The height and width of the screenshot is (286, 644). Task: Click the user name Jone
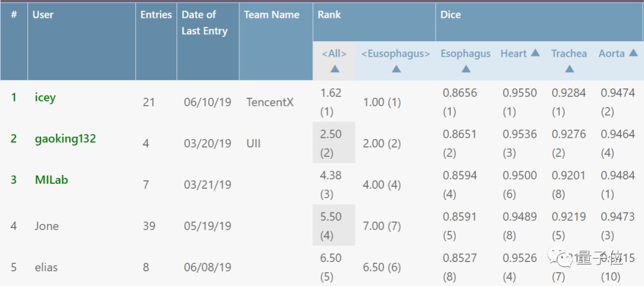pyautogui.click(x=47, y=226)
